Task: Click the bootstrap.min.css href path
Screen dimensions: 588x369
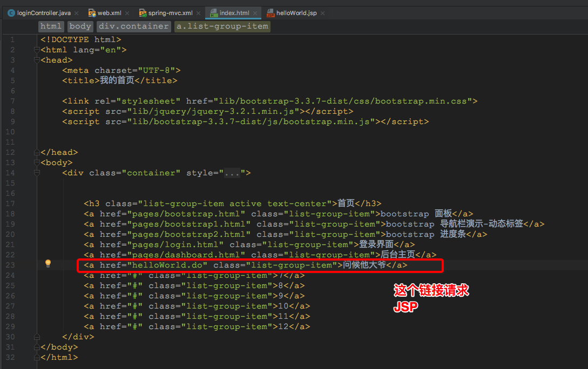Action: tap(343, 101)
